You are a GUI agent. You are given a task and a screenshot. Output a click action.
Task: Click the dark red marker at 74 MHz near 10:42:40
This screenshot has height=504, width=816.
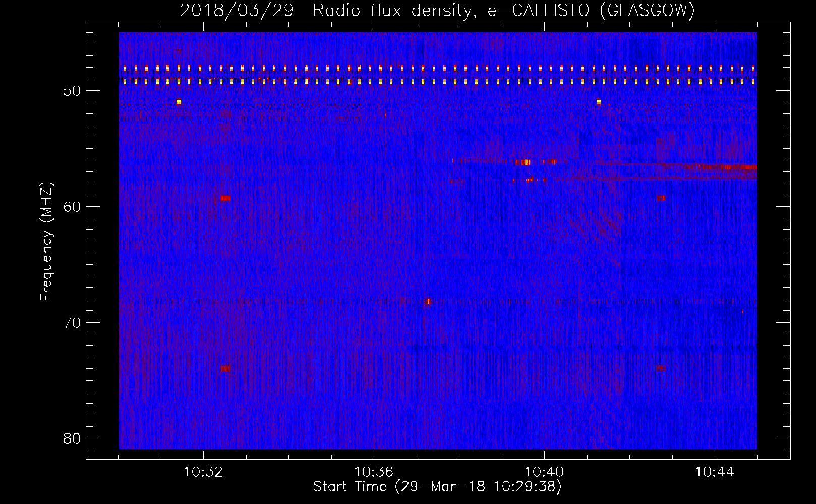[661, 368]
